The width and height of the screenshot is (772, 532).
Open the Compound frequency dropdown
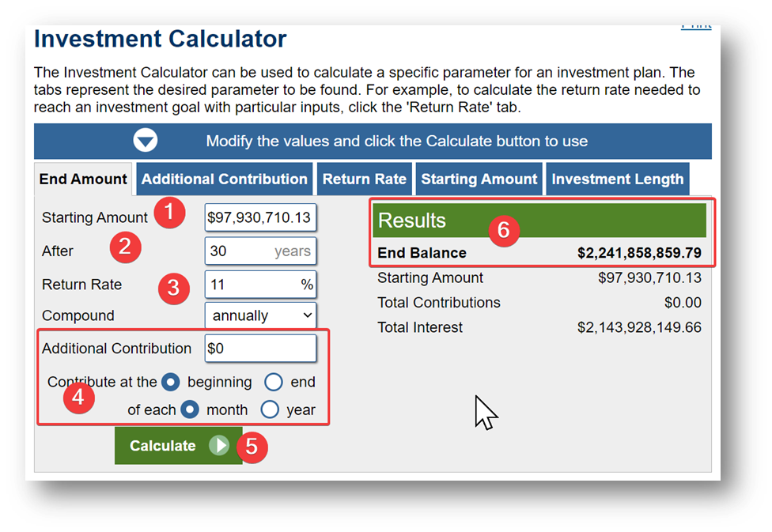pyautogui.click(x=260, y=315)
